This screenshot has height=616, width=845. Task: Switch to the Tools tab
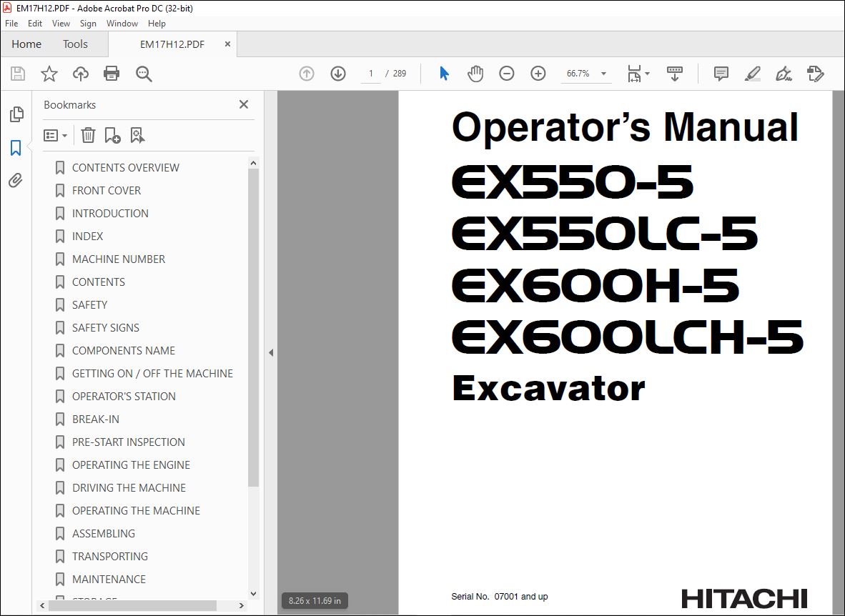(75, 44)
